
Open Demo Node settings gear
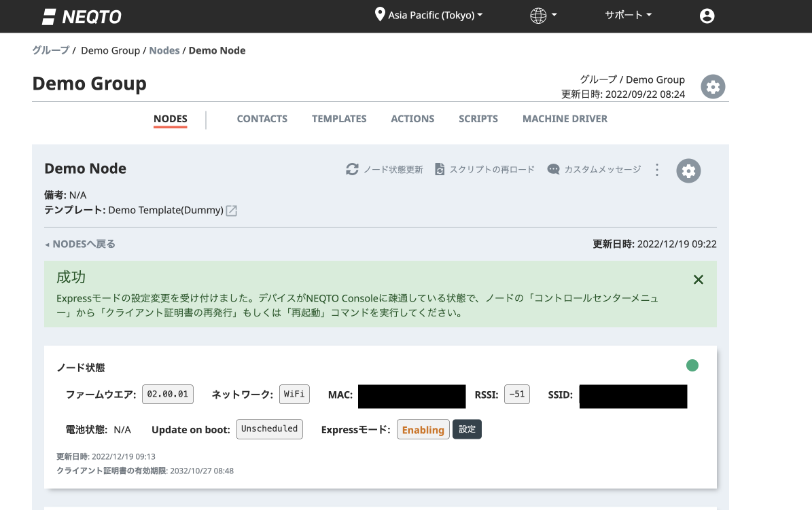point(688,170)
